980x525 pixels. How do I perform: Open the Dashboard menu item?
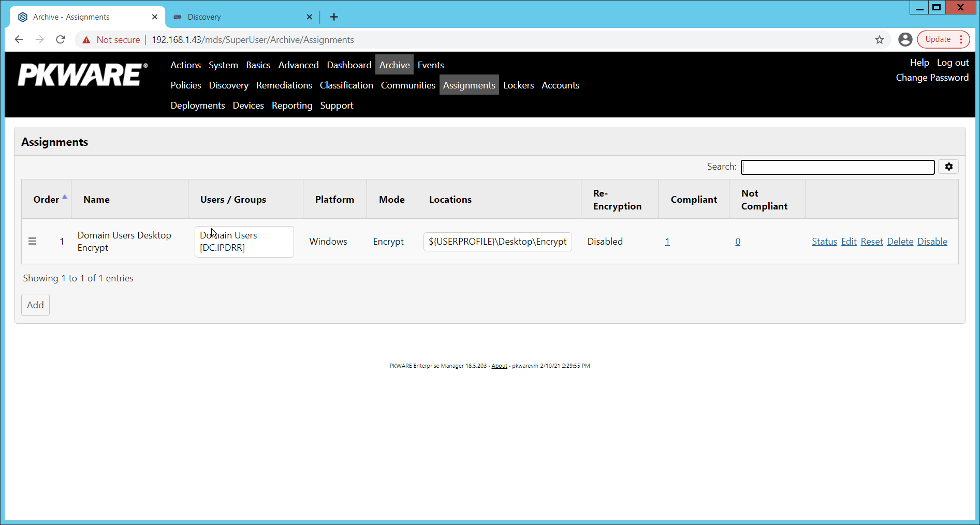pos(349,65)
